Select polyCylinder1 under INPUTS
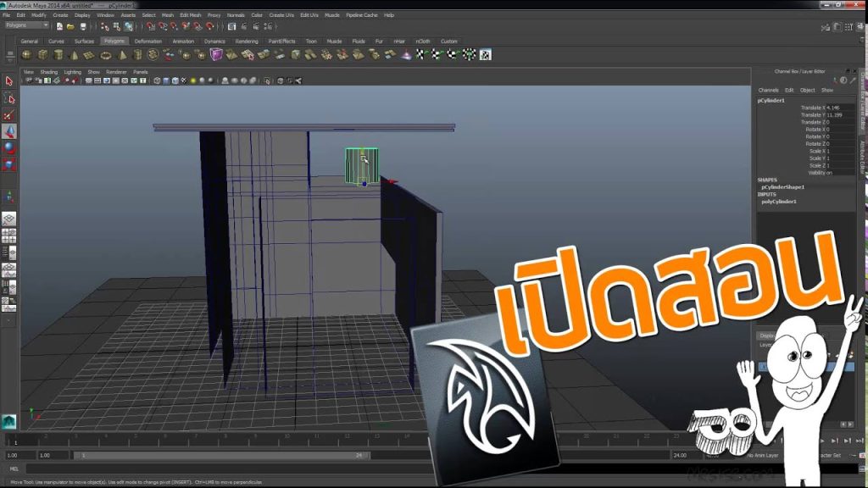This screenshot has height=488, width=868. pos(779,202)
